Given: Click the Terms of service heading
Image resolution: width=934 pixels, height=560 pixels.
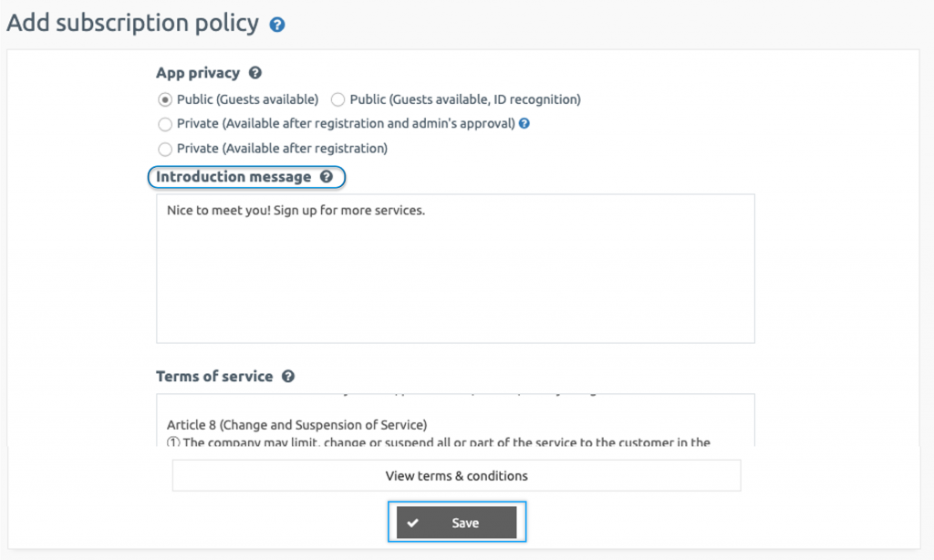Looking at the screenshot, I should pos(214,376).
